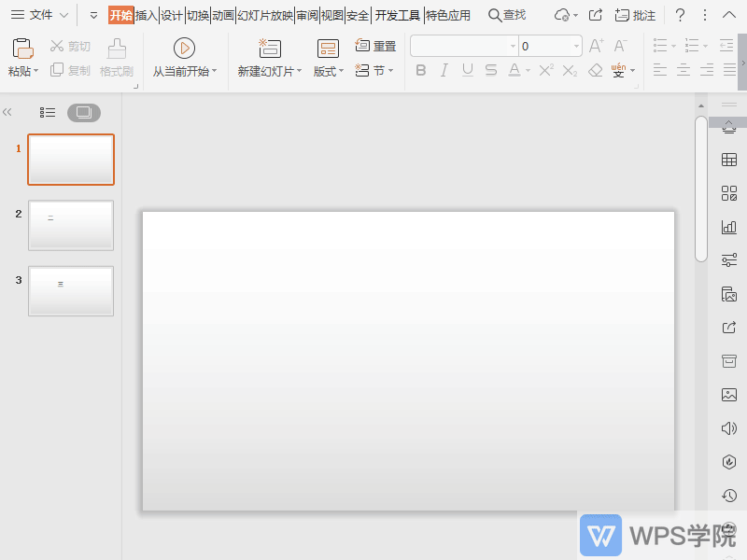The image size is (747, 560).
Task: Open the File (文件) menu dropdown
Action: tap(40, 15)
